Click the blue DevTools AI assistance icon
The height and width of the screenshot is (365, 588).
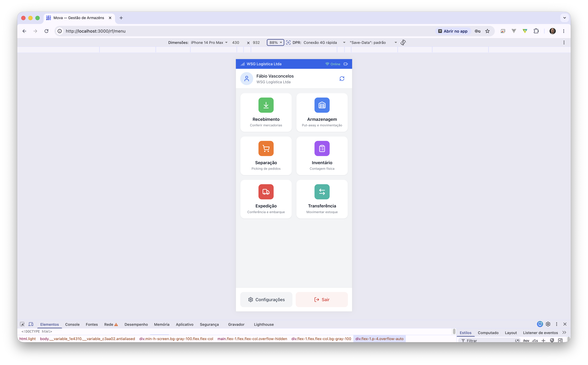[x=540, y=324]
